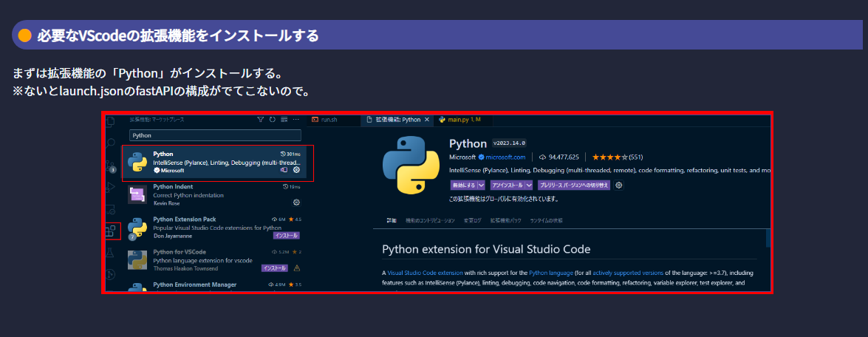Open the Testing flask icon

(110, 253)
